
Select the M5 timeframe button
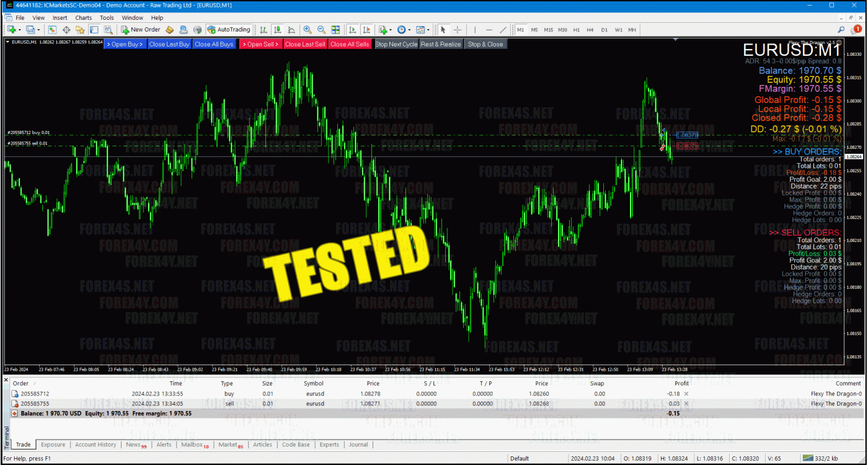pyautogui.click(x=534, y=30)
